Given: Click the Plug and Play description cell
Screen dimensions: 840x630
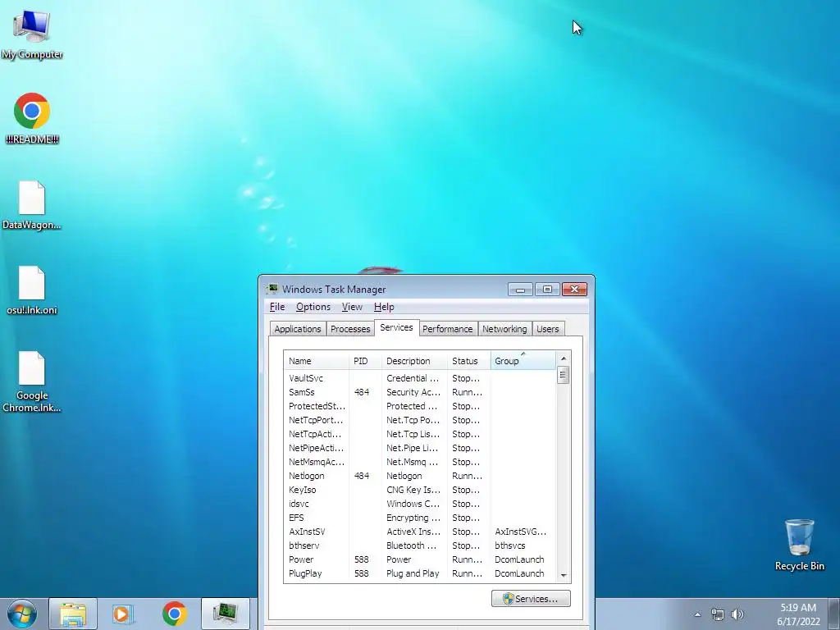Looking at the screenshot, I should [x=413, y=573].
